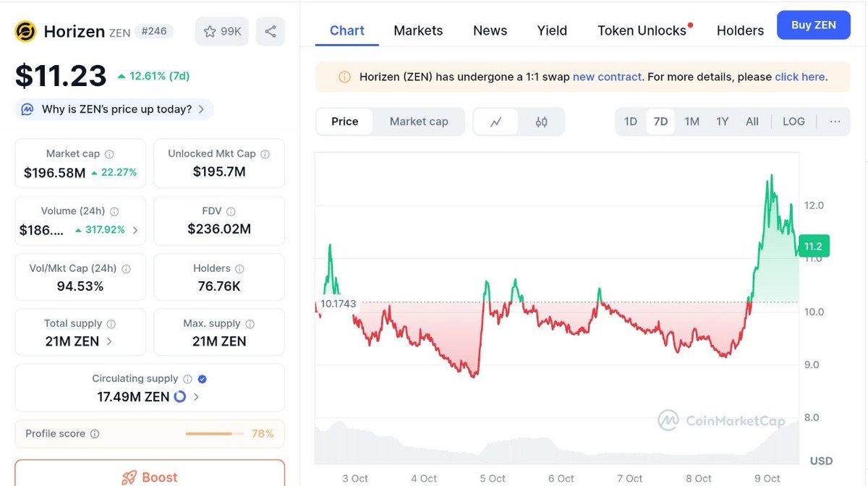Show FDV info icon
The height and width of the screenshot is (486, 868).
click(231, 211)
